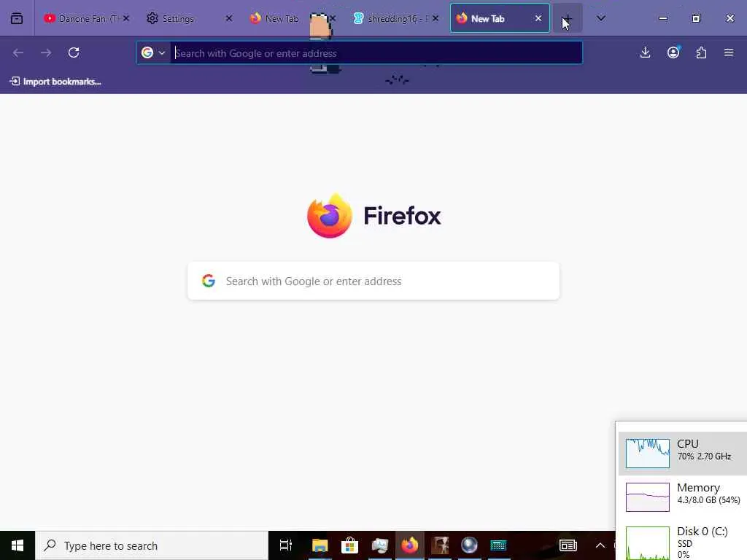Switch to the inactive New Tab with Firefox icon
This screenshot has height=560, width=747.
281,18
